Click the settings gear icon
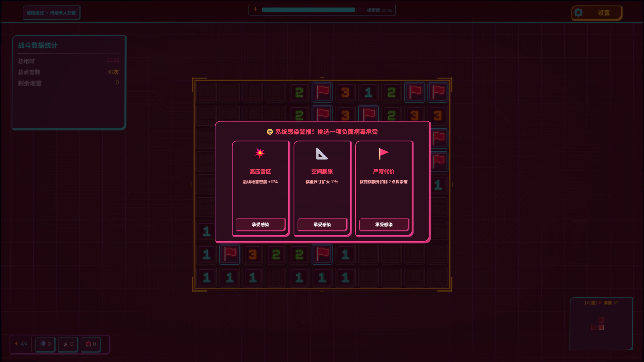Viewport: 644px width, 362px height. pyautogui.click(x=578, y=13)
